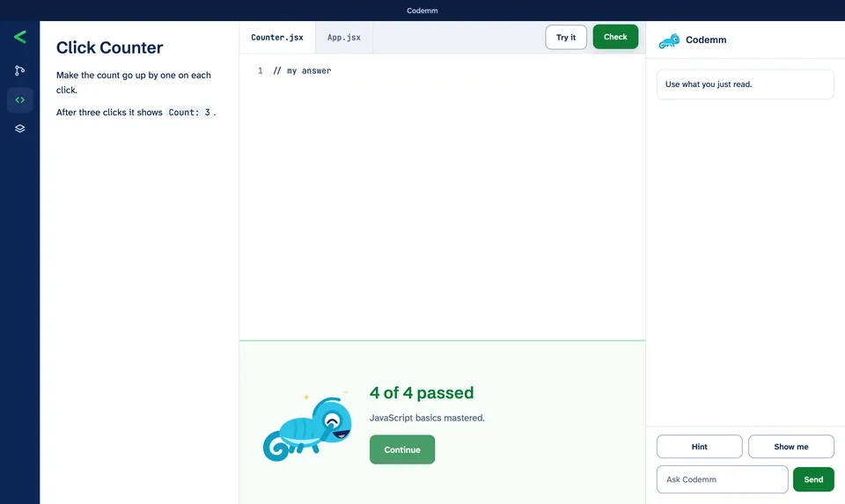
Task: Click the green Continue button
Action: pos(402,449)
